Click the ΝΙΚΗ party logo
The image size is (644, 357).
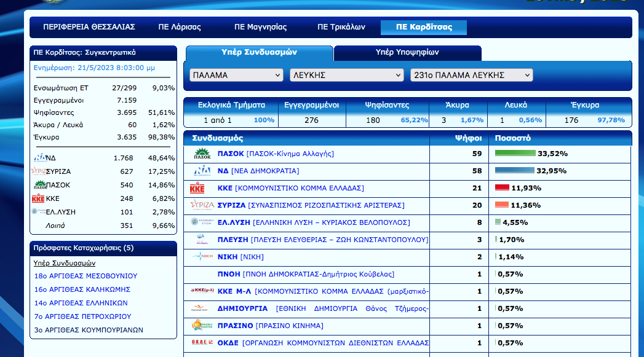coord(202,257)
